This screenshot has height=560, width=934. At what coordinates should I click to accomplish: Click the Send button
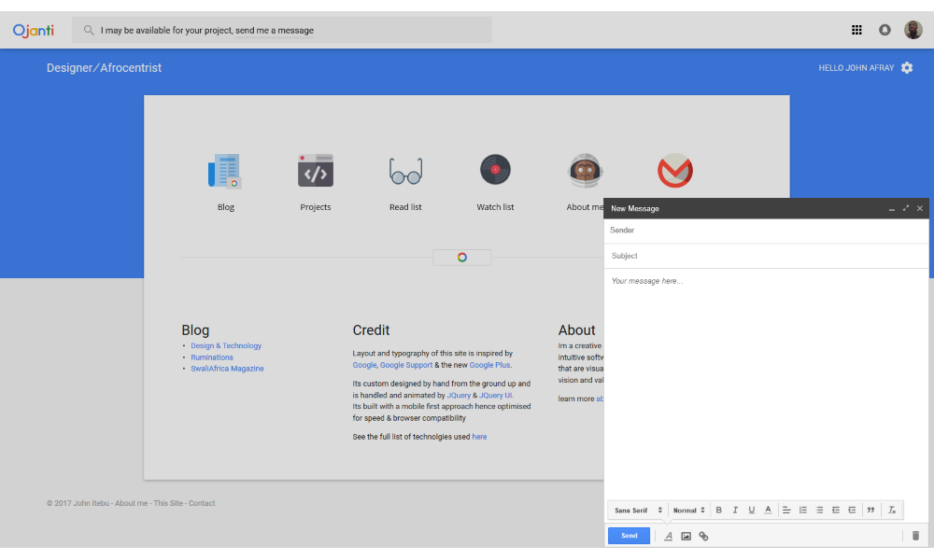pyautogui.click(x=629, y=536)
